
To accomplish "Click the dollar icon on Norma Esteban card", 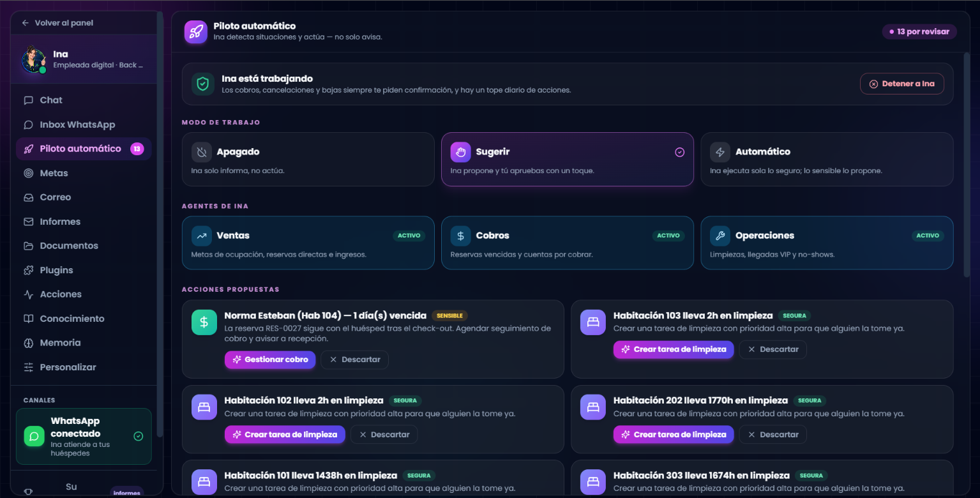I will (x=204, y=322).
